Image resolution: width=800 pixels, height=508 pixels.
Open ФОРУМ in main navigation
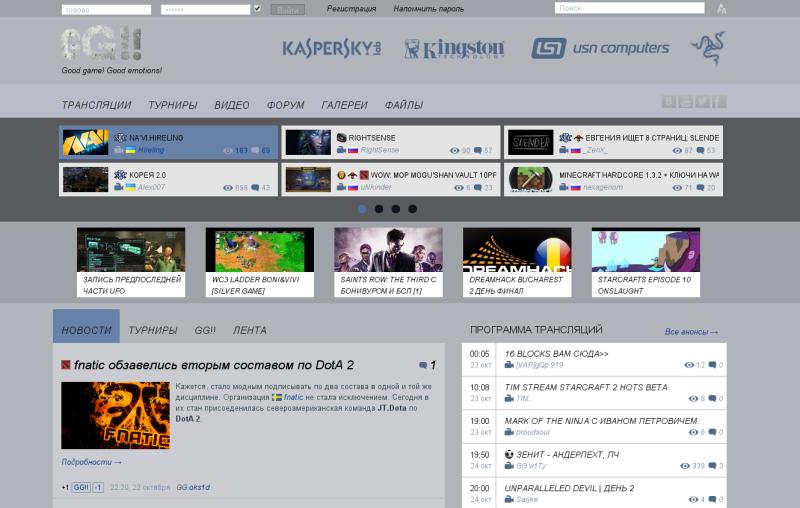coord(285,105)
